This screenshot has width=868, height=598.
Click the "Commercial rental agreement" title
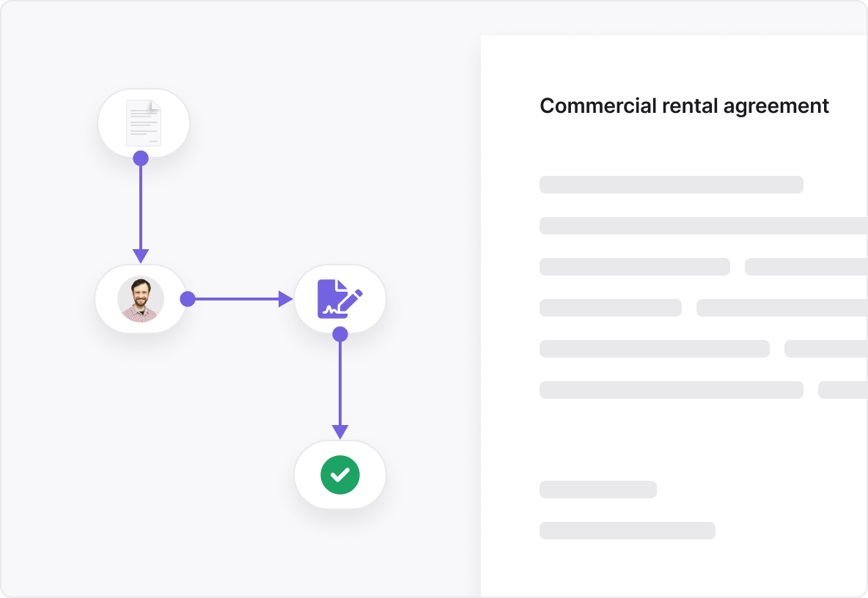684,106
